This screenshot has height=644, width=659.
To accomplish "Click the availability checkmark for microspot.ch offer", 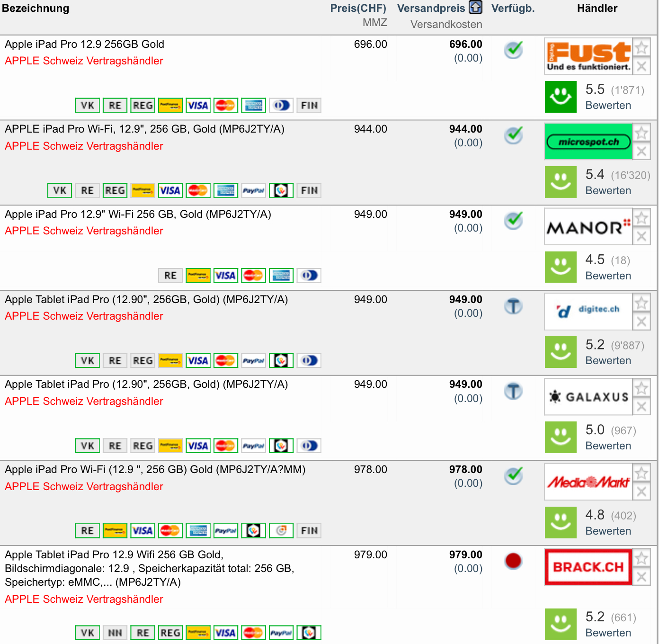I will tap(513, 135).
